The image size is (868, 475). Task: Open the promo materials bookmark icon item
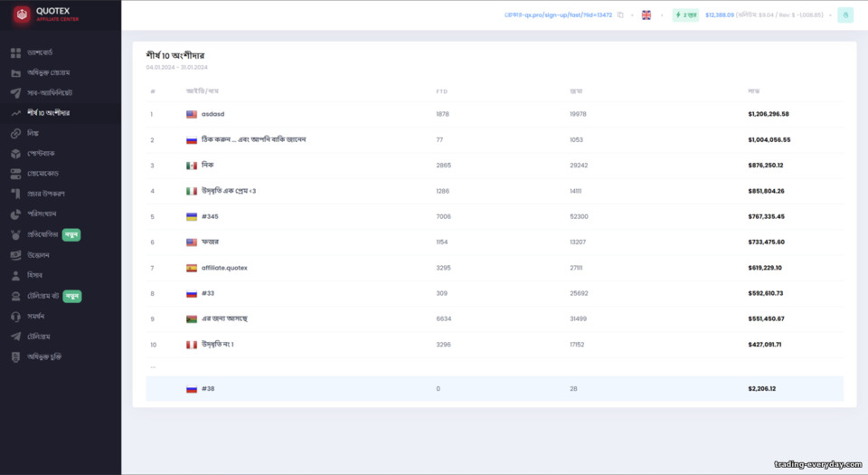(15, 194)
